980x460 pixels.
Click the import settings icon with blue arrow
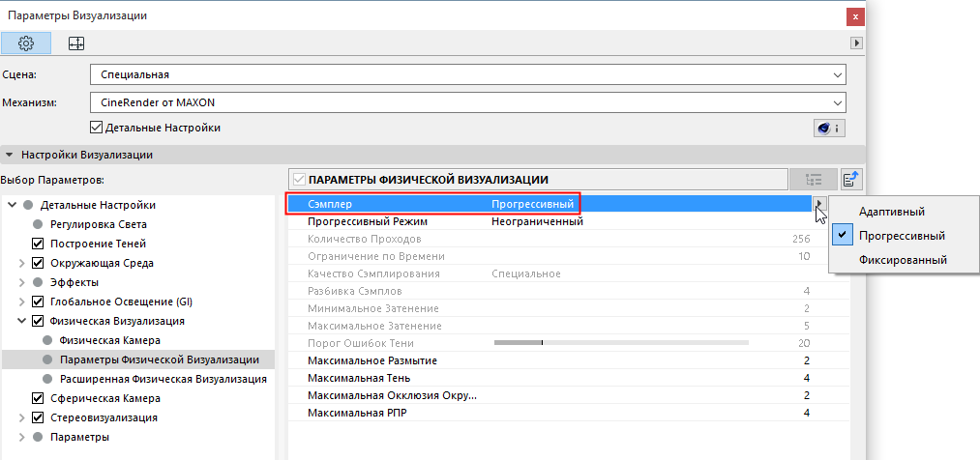851,180
